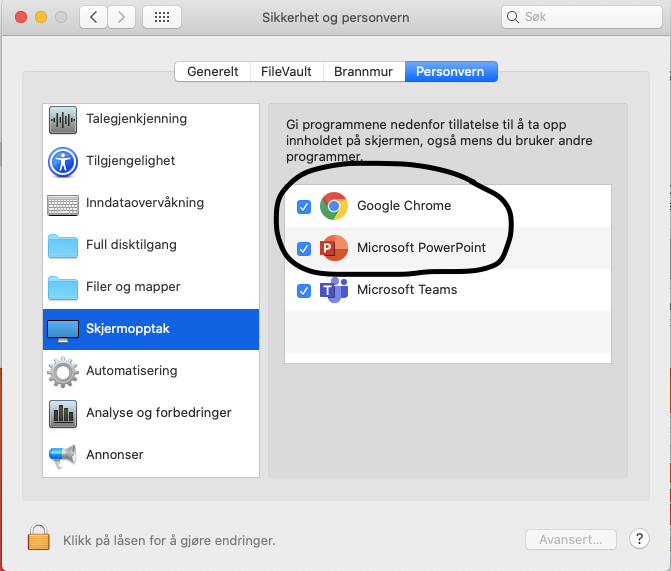Viewport: 671px width, 571px height.
Task: Open the Tilgjengelighet privacy category
Action: pos(130,161)
